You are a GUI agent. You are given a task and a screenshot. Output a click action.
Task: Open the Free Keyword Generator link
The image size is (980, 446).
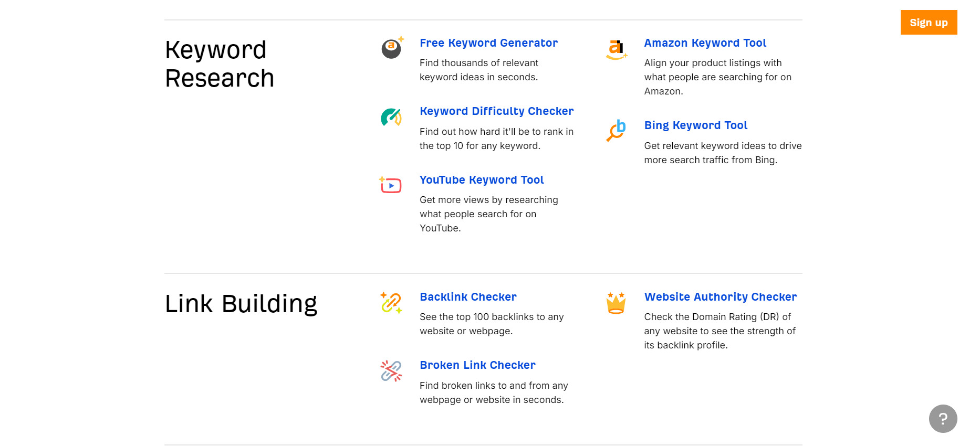pyautogui.click(x=488, y=43)
